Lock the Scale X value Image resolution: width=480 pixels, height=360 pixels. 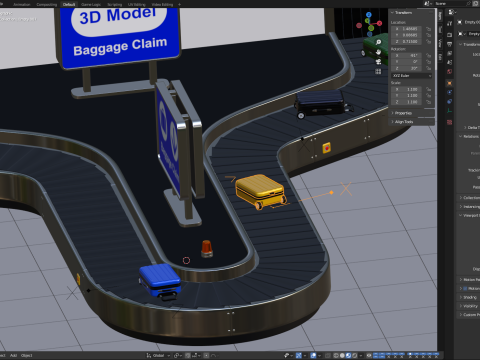coord(429,89)
